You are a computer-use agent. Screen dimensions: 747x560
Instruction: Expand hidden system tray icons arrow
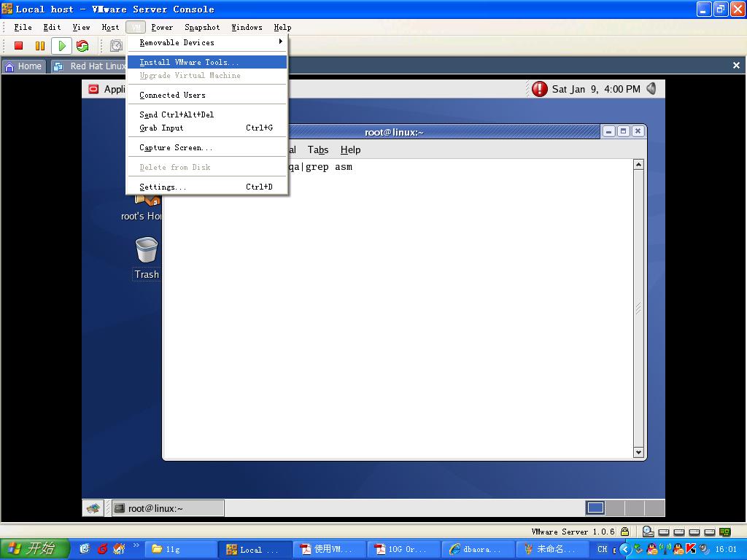(x=625, y=549)
